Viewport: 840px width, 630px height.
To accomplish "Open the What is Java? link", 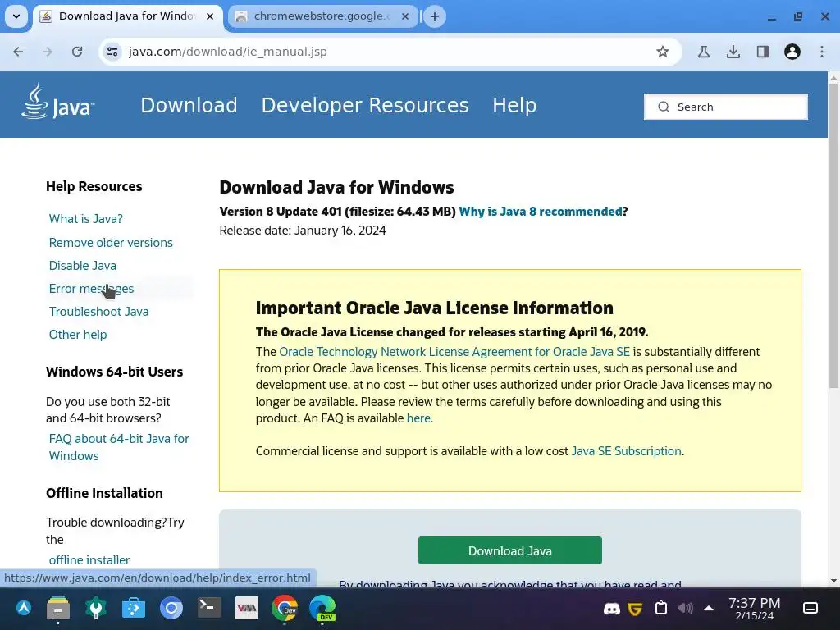I will (x=85, y=219).
